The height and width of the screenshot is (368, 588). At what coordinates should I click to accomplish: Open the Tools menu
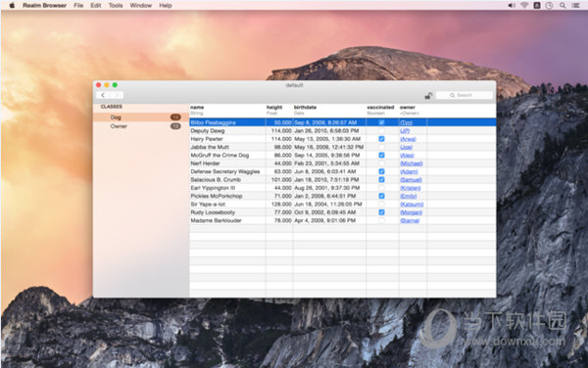click(116, 5)
